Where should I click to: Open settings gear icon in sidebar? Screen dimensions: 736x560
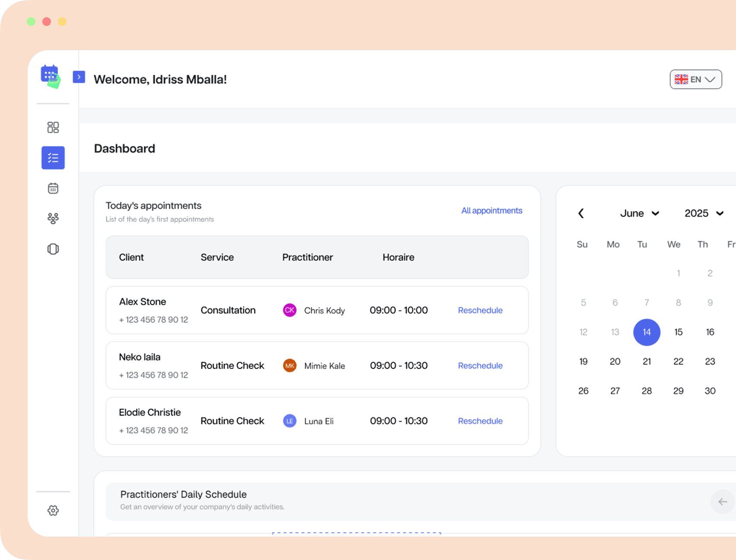[x=53, y=511]
